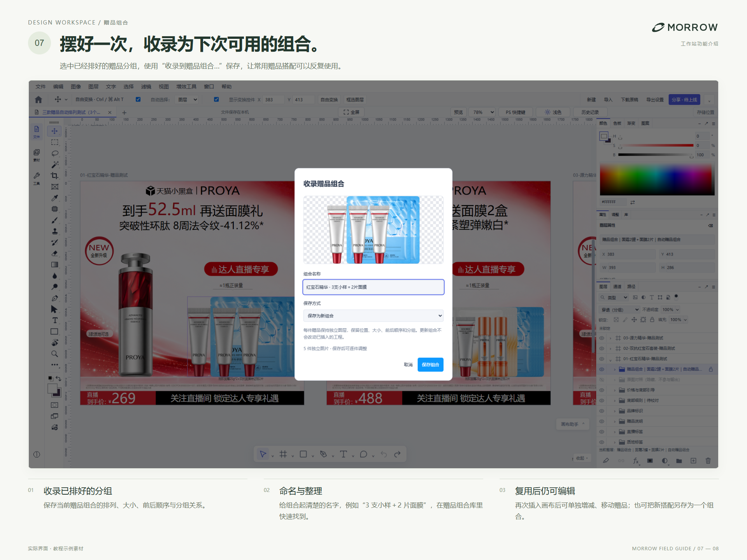Switch to the 渐变 tab in color panel
The width and height of the screenshot is (747, 560).
(x=631, y=123)
